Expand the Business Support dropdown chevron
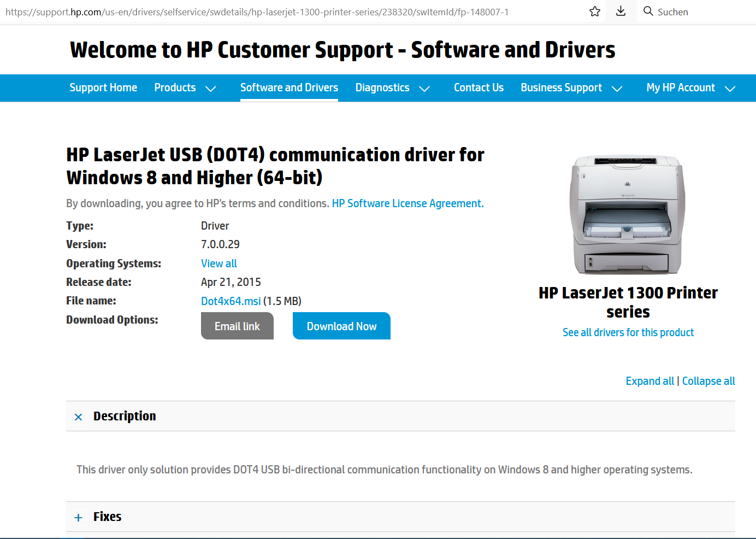Viewport: 756px width, 539px height. click(617, 89)
